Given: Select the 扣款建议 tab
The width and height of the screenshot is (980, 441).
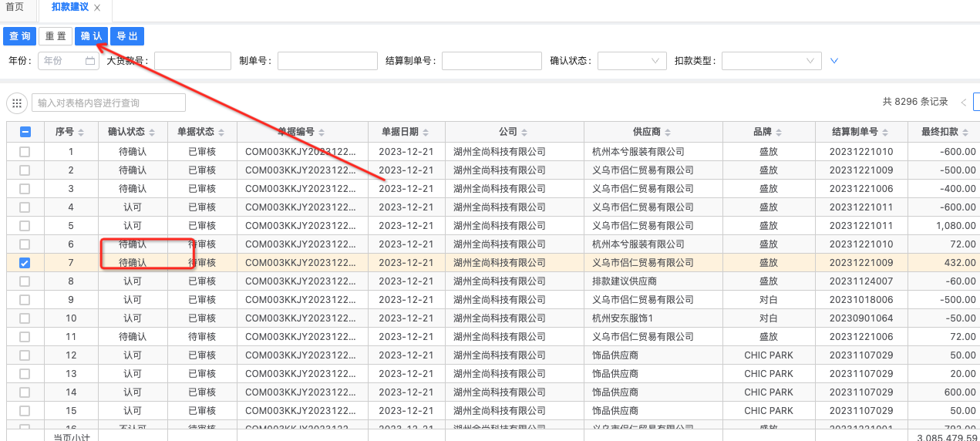Looking at the screenshot, I should pos(69,8).
